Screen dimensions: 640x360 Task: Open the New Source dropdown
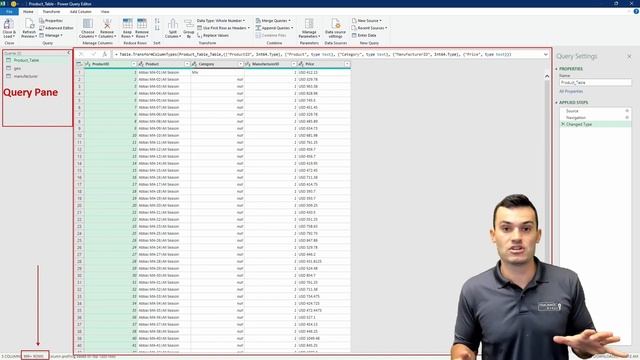coord(367,20)
